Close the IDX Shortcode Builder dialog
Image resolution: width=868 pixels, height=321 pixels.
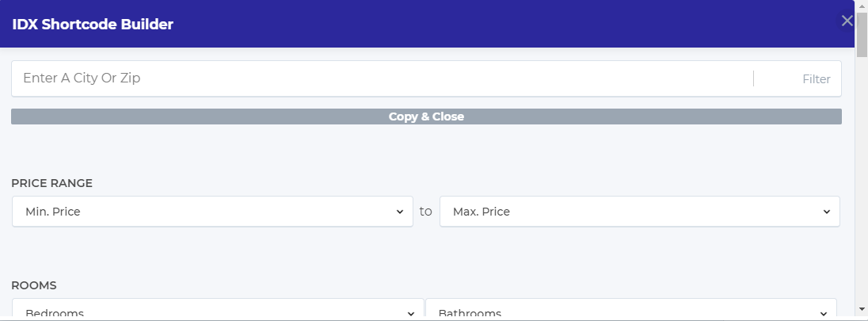(x=847, y=21)
